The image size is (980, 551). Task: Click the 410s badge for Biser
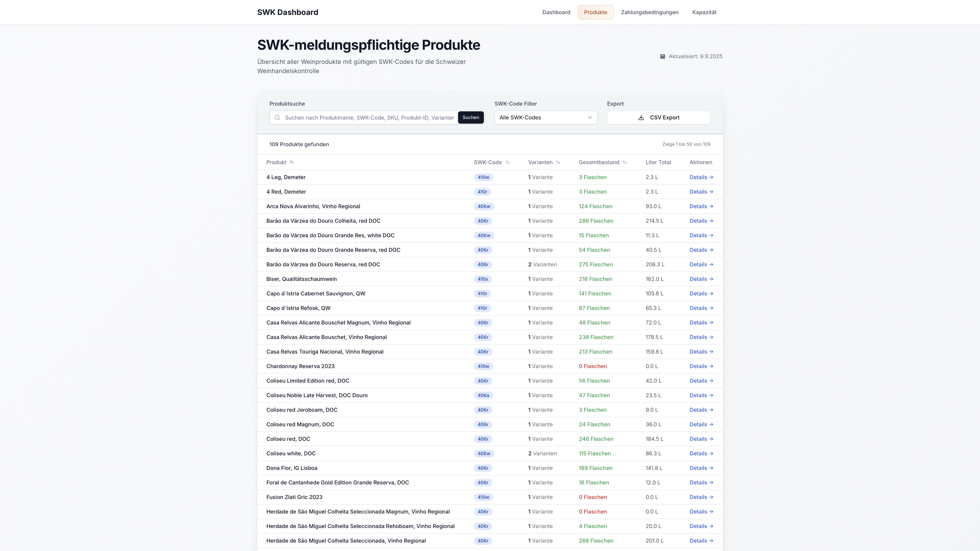click(x=482, y=279)
